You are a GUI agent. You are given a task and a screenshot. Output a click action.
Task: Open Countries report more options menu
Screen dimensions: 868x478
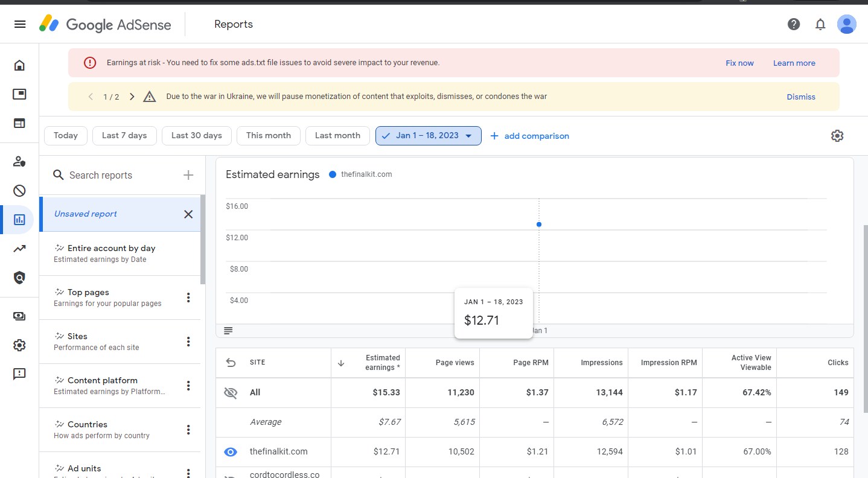point(188,430)
